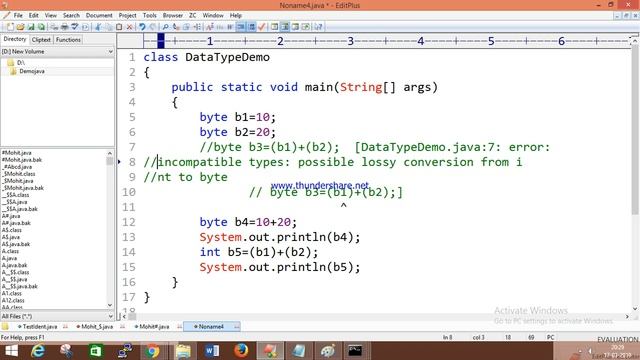Image resolution: width=640 pixels, height=360 pixels.
Task: Open the Help menu
Action: coord(236,15)
